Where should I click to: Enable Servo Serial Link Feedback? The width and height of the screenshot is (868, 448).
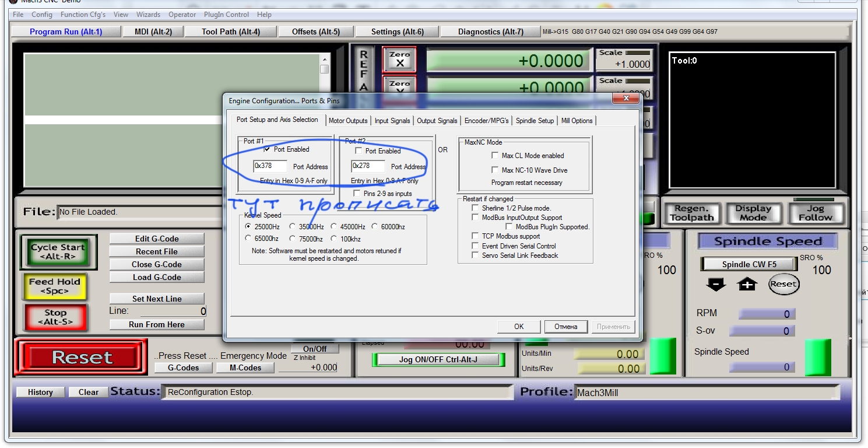pos(476,256)
